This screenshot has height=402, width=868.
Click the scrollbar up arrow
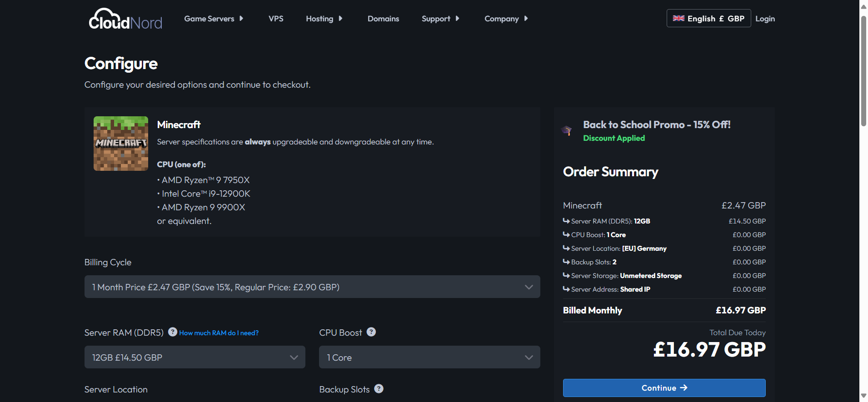coord(863,6)
